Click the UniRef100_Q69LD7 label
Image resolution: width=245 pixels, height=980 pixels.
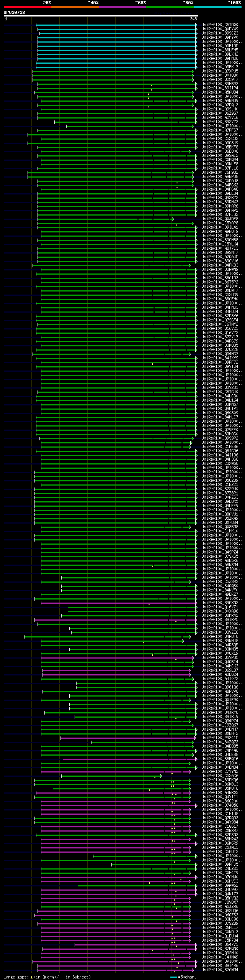click(220, 670)
